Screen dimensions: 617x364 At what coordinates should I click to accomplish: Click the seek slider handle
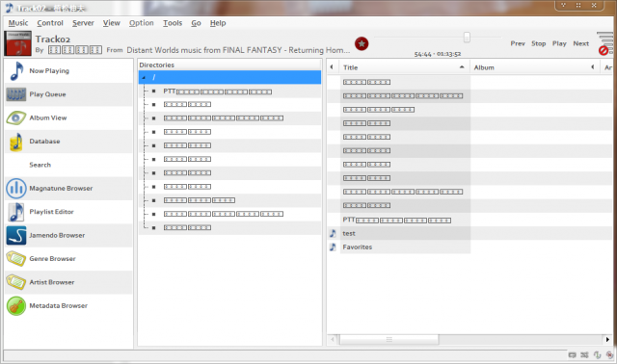(467, 38)
